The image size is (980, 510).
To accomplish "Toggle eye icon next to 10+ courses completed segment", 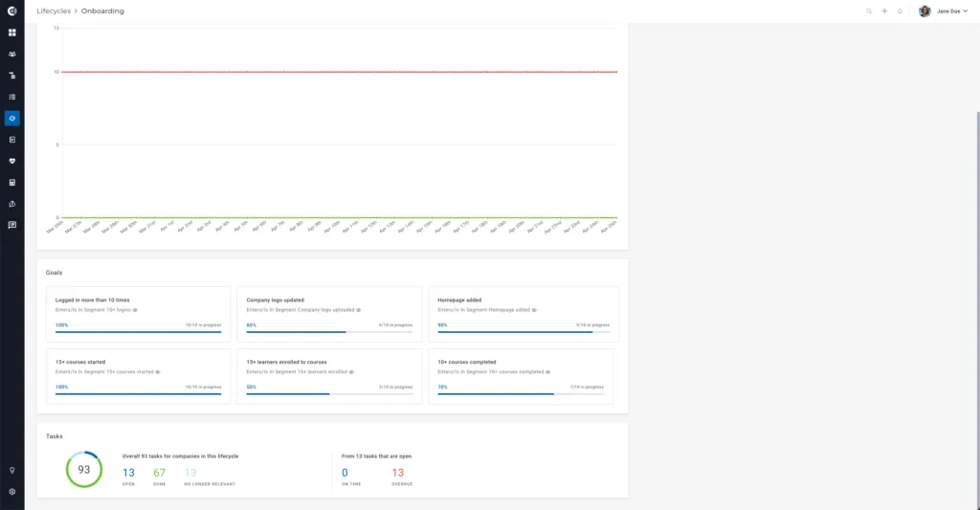I will click(x=548, y=372).
